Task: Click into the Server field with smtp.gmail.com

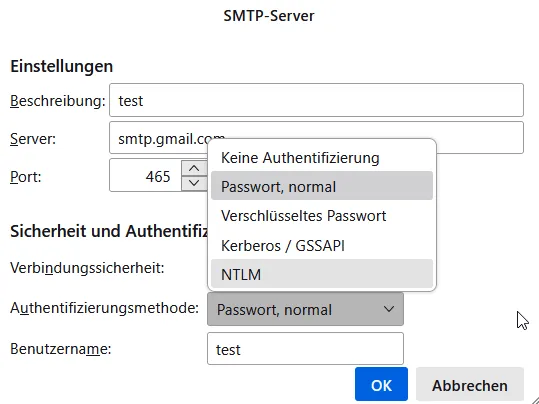Action: click(x=316, y=138)
